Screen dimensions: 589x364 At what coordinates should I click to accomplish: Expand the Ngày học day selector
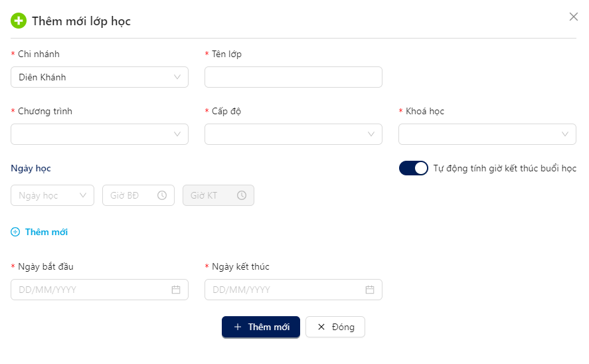[52, 195]
